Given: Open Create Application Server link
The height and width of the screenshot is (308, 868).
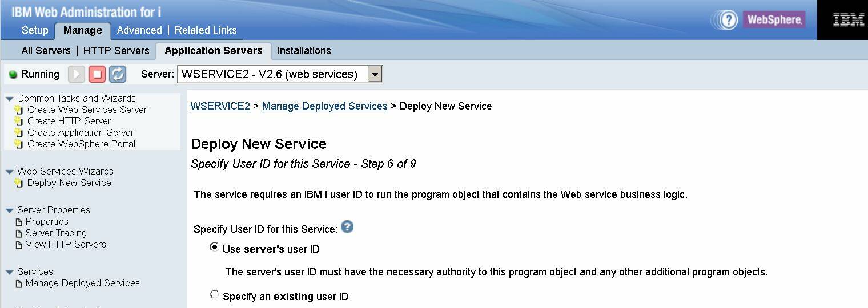Looking at the screenshot, I should tap(81, 132).
